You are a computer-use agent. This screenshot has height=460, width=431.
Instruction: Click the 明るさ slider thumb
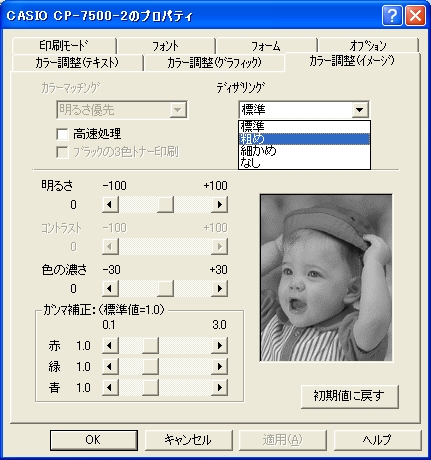(x=165, y=204)
